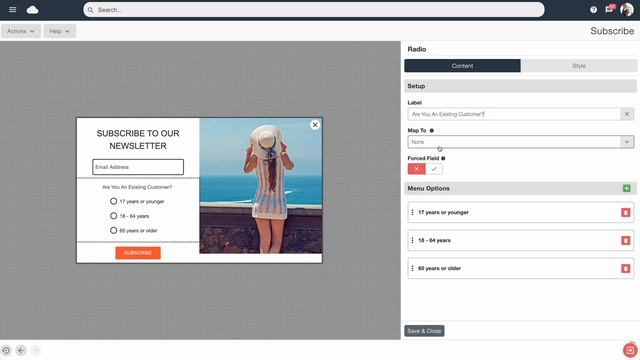This screenshot has height=360, width=640.
Task: Set Forced Field to on (check)
Action: [434, 169]
